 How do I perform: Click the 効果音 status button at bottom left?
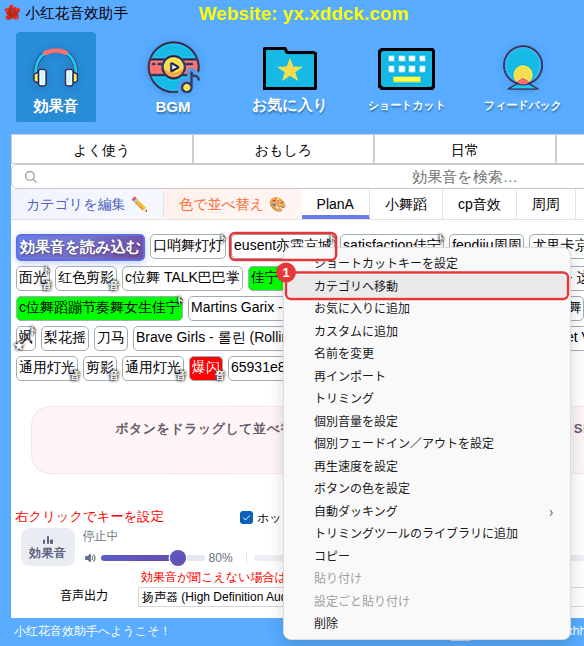click(48, 547)
